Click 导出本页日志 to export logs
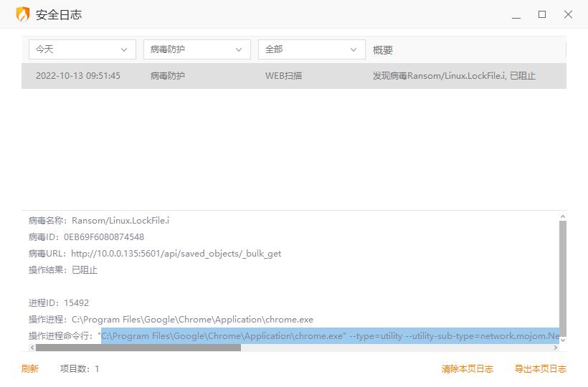Viewport: 588px width, 387px height. [541, 369]
